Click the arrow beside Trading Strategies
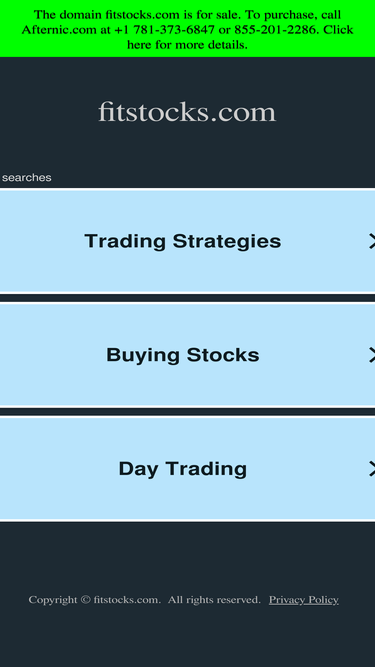The width and height of the screenshot is (375, 667). click(372, 241)
